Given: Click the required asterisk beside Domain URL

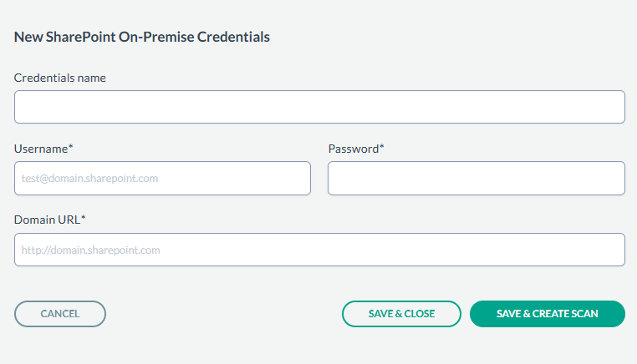Looking at the screenshot, I should point(84,219).
